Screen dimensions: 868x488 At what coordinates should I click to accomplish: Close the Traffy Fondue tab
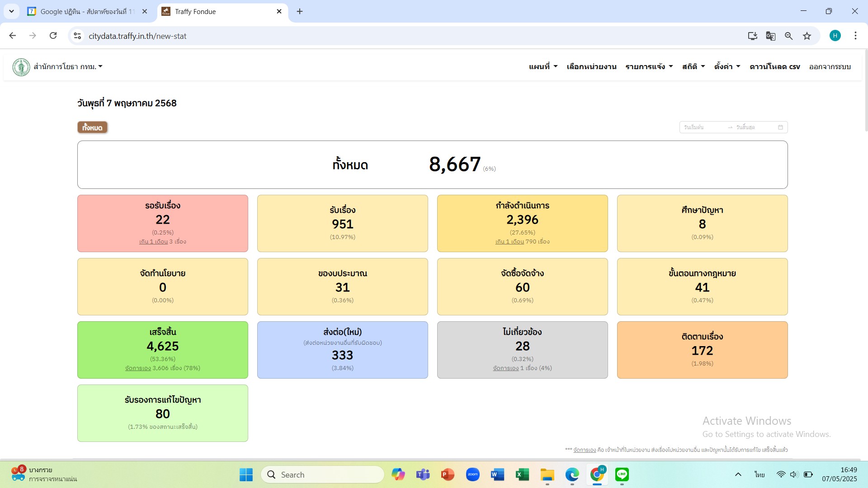click(279, 11)
